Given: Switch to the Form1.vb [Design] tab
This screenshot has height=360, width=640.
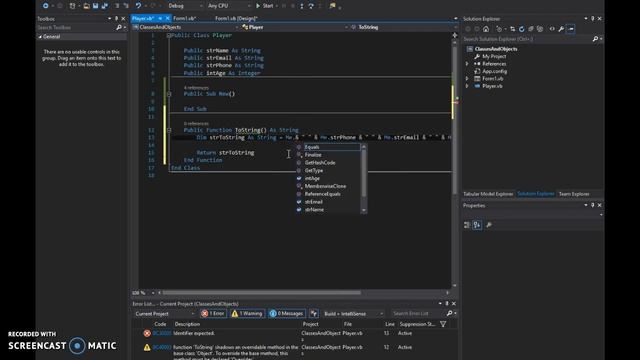Looking at the screenshot, I should (236, 18).
